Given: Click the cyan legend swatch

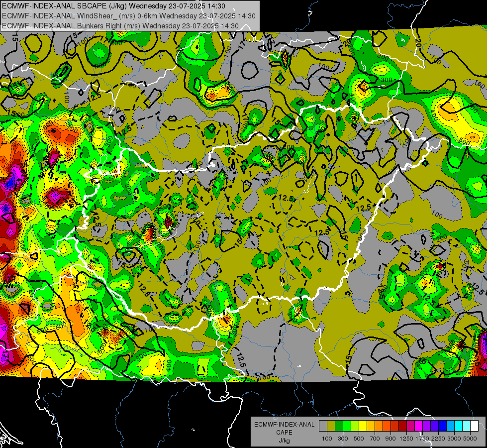Looking at the screenshot, I should click(x=459, y=426).
